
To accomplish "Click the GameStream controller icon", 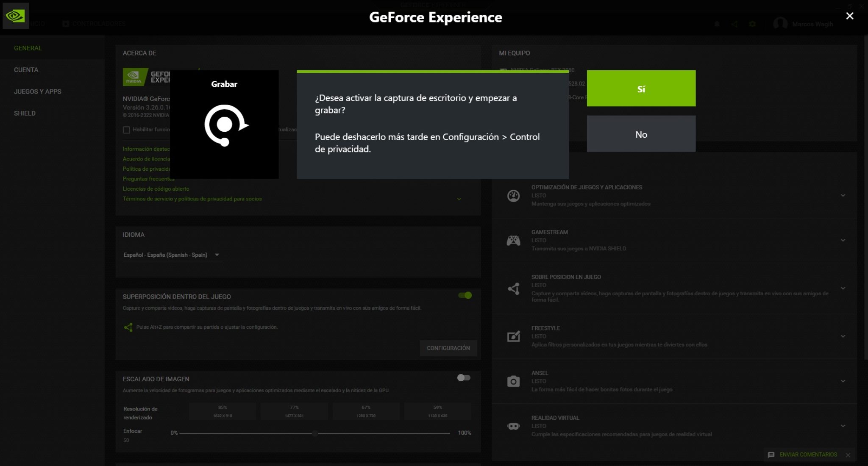I will pyautogui.click(x=514, y=240).
